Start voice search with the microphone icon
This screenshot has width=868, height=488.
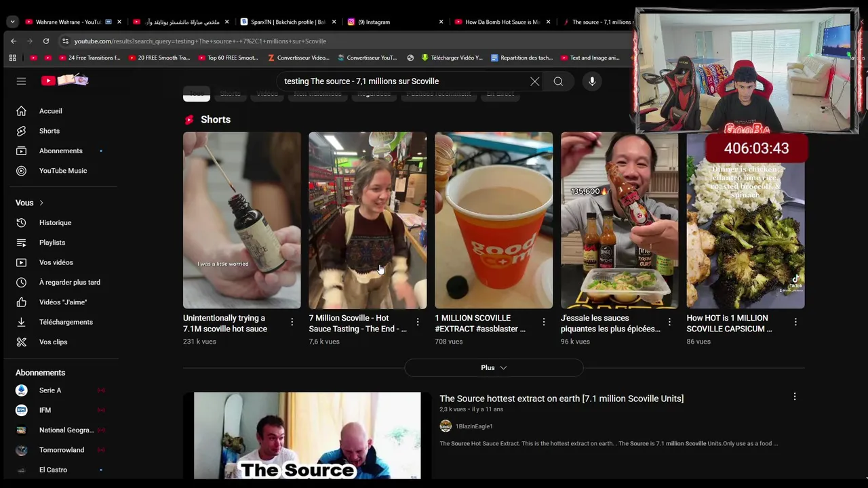coord(592,81)
